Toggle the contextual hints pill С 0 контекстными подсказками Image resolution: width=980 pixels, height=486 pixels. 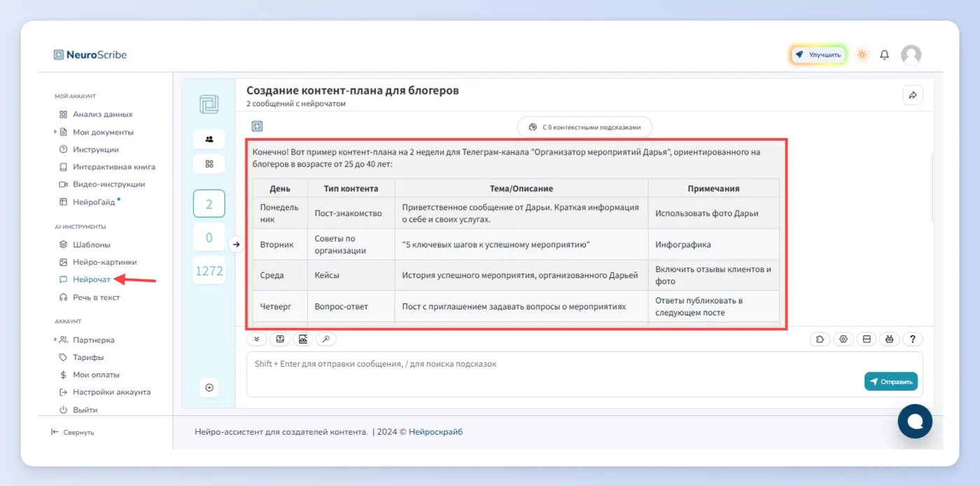point(584,127)
